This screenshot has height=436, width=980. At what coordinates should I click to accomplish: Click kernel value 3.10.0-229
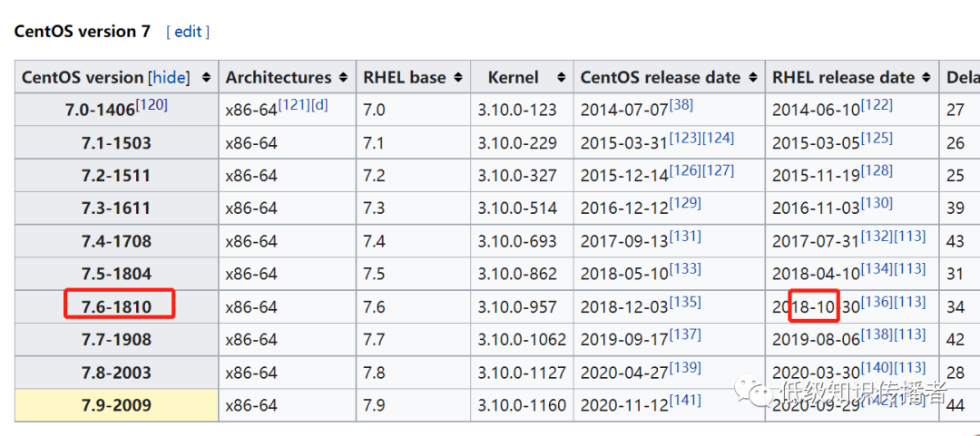click(517, 143)
